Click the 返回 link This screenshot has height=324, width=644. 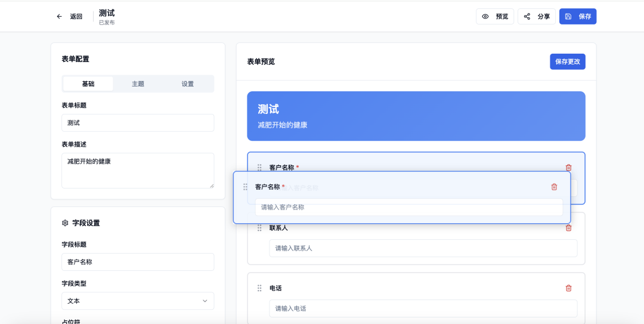76,17
